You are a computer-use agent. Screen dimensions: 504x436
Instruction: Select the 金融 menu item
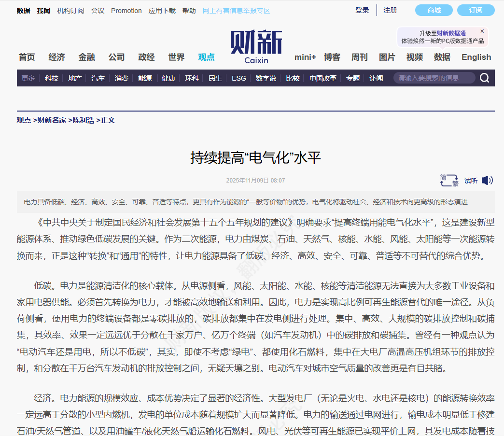coord(86,57)
